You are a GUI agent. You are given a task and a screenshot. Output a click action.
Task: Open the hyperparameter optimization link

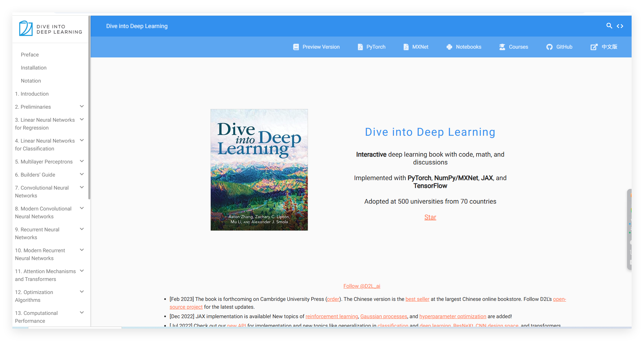[x=453, y=316]
